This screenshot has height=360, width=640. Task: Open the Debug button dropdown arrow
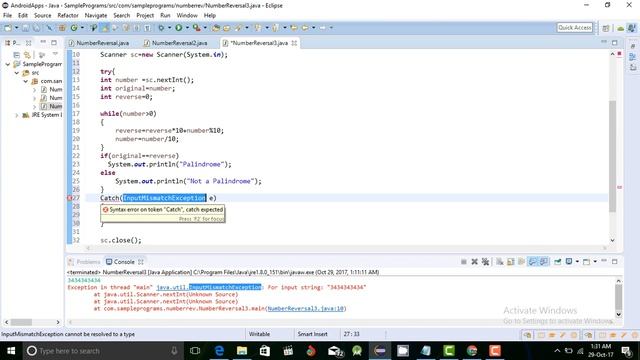pyautogui.click(x=169, y=28)
